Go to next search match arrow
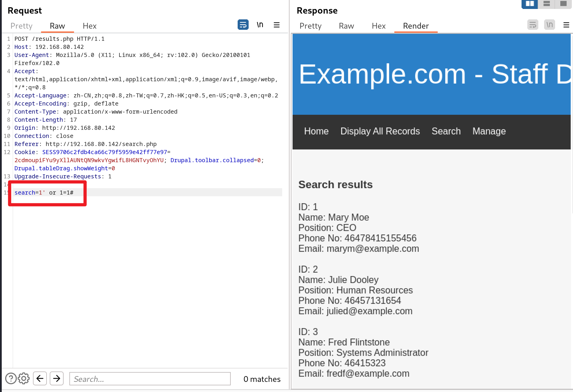This screenshot has height=392, width=573. coord(57,378)
